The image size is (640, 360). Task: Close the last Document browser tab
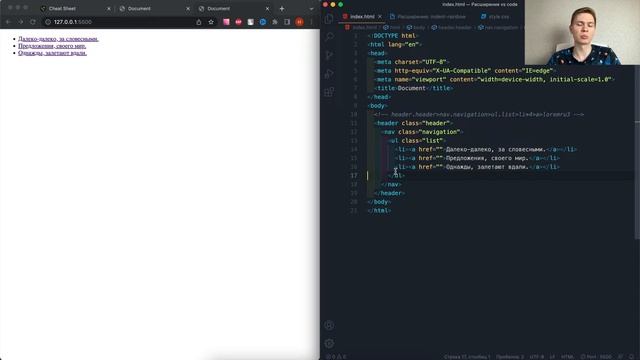(x=267, y=9)
